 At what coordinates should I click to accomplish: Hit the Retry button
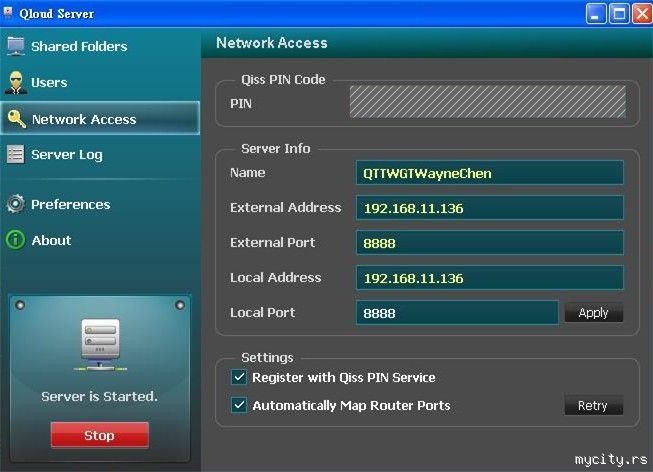click(593, 406)
